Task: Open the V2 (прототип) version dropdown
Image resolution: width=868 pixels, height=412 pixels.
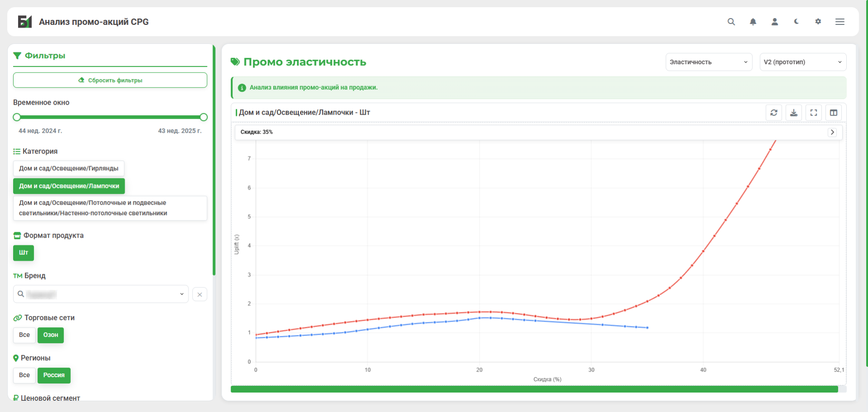Action: [x=802, y=62]
